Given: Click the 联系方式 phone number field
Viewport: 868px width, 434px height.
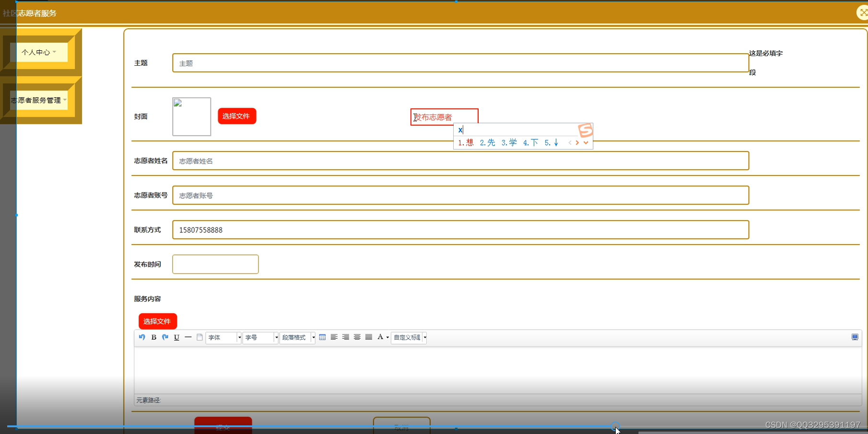Looking at the screenshot, I should point(460,229).
